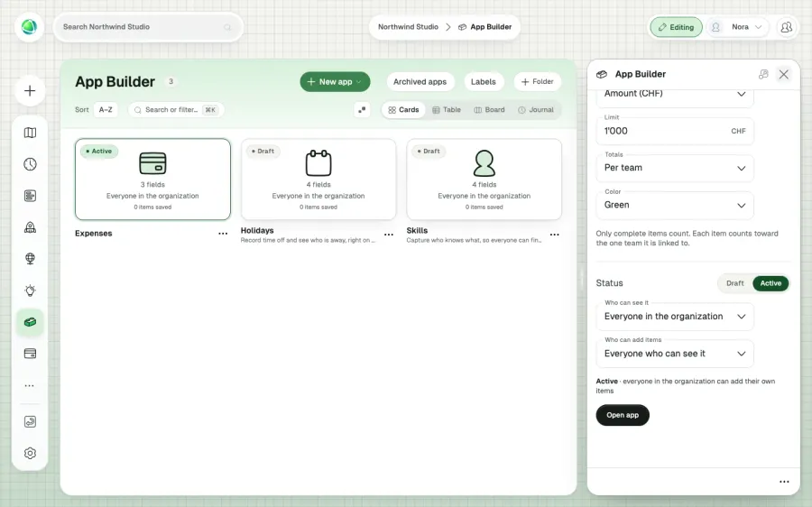Add a new Folder

coord(538,82)
